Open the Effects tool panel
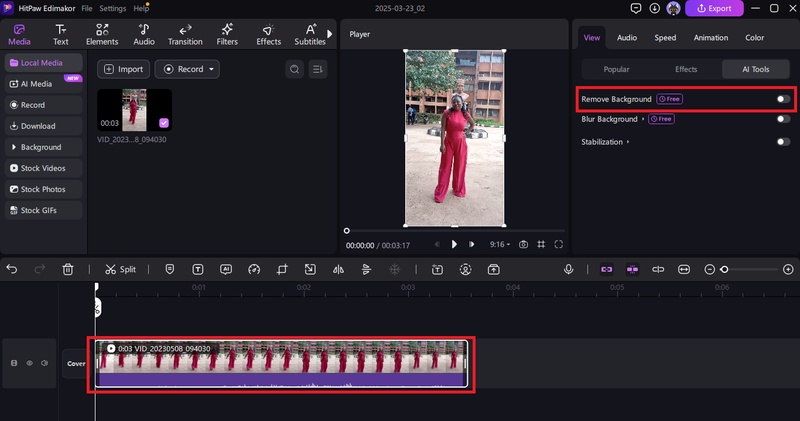800x421 pixels. point(268,35)
